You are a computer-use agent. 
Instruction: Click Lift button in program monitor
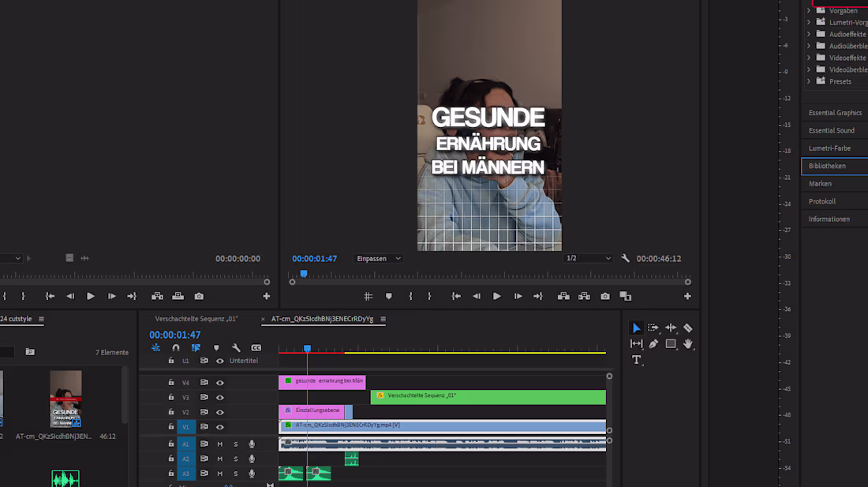point(563,297)
